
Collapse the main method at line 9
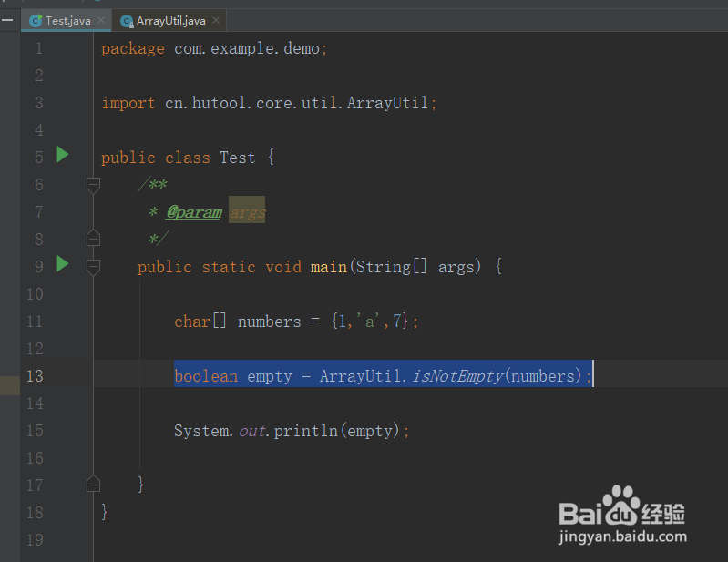point(93,267)
